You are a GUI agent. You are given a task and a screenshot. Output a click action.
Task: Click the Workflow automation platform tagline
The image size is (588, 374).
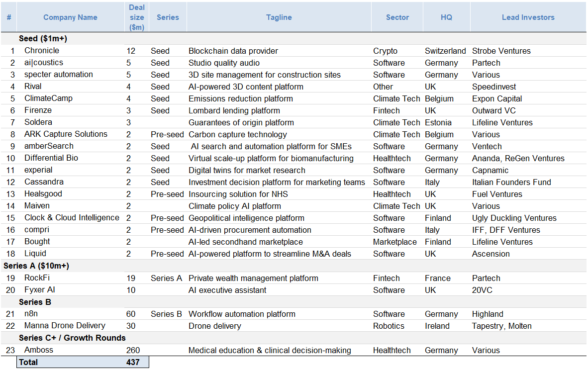point(242,314)
